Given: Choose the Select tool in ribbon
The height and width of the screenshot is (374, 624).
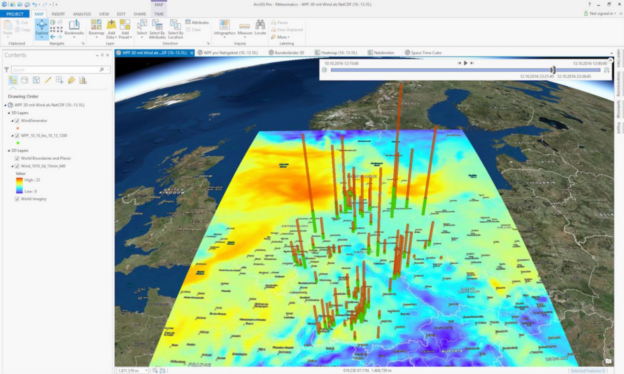Looking at the screenshot, I should click(x=142, y=28).
